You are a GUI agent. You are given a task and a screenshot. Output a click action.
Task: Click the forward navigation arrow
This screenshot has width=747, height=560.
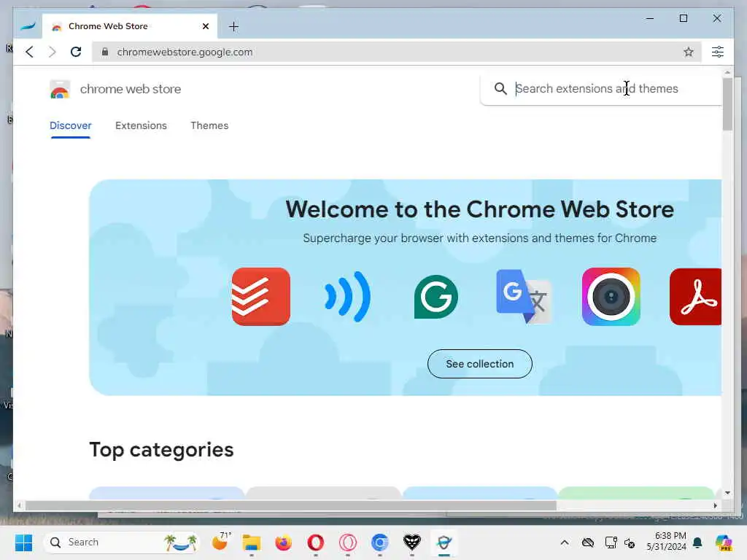click(x=52, y=52)
